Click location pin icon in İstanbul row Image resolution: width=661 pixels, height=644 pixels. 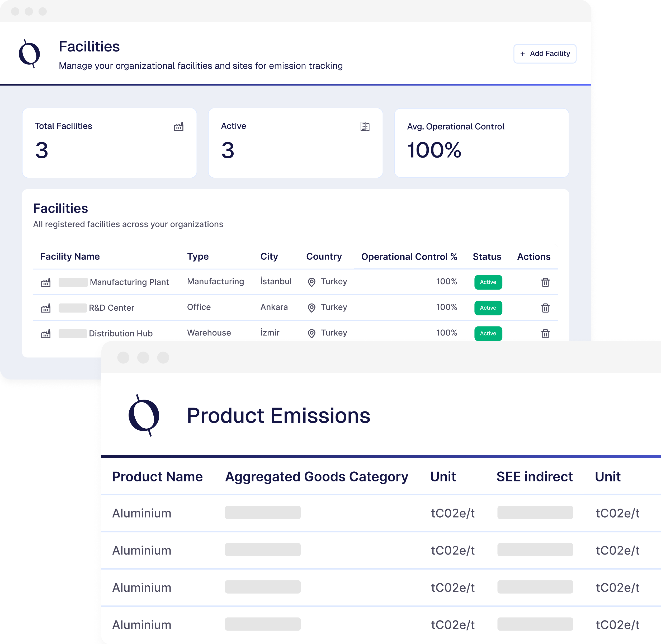[311, 282]
